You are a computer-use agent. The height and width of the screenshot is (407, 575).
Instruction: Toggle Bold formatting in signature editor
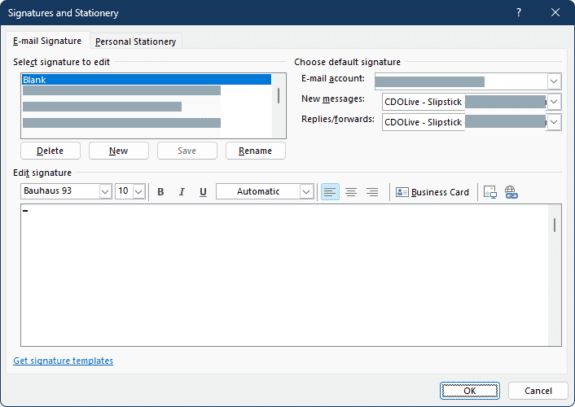click(160, 192)
